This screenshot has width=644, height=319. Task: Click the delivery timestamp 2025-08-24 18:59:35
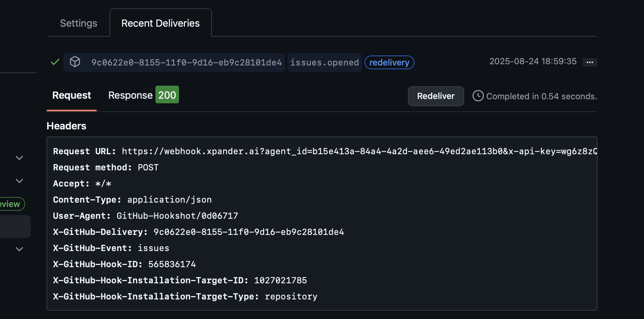533,61
